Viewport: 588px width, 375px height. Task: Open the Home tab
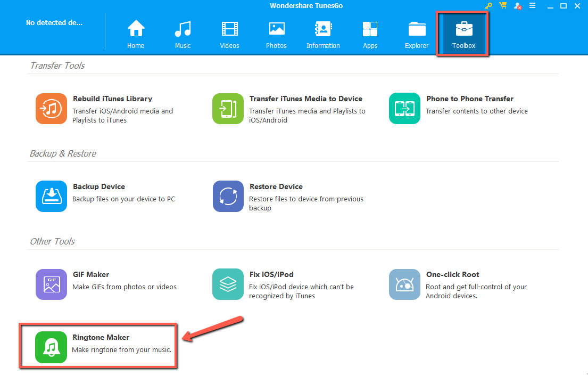136,35
